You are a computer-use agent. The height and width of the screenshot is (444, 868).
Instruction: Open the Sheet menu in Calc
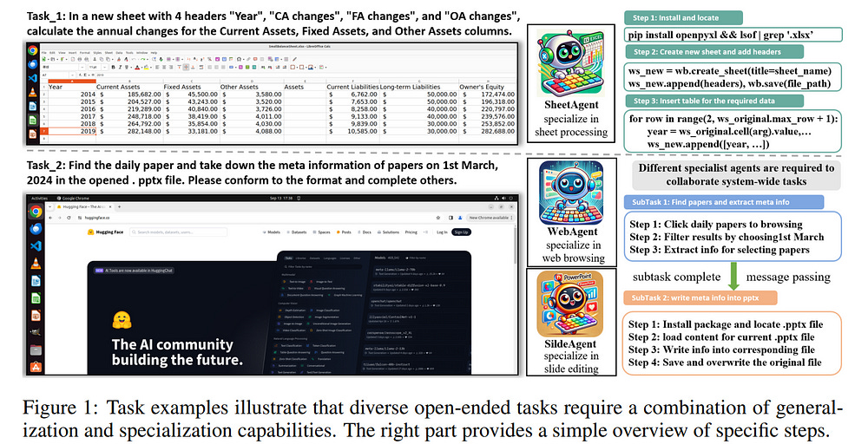[108, 53]
